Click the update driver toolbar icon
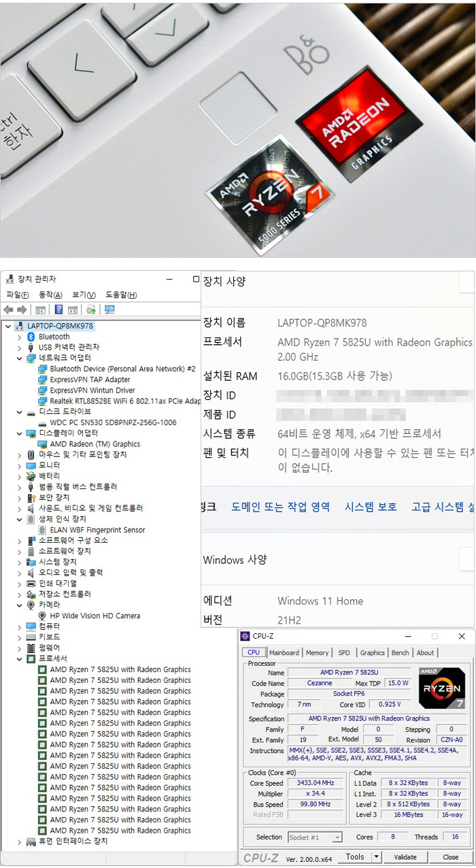Viewport: 476px width, 868px height. (91, 310)
